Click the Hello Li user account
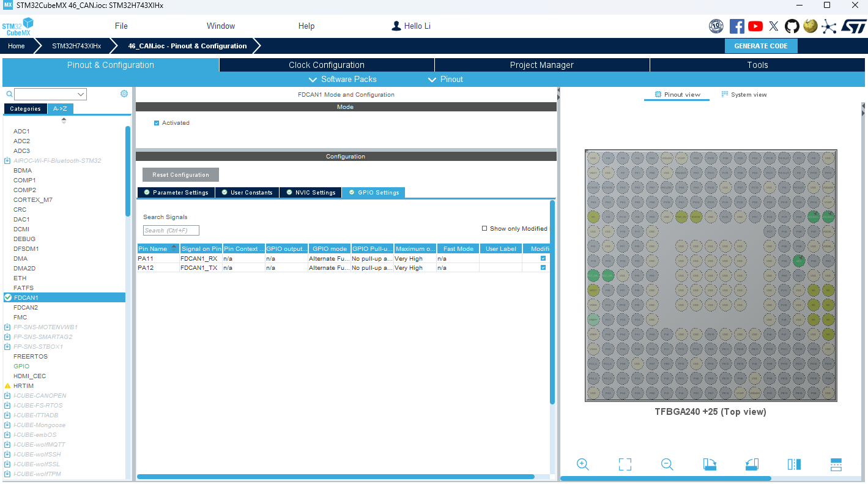The width and height of the screenshot is (868, 484). [411, 26]
